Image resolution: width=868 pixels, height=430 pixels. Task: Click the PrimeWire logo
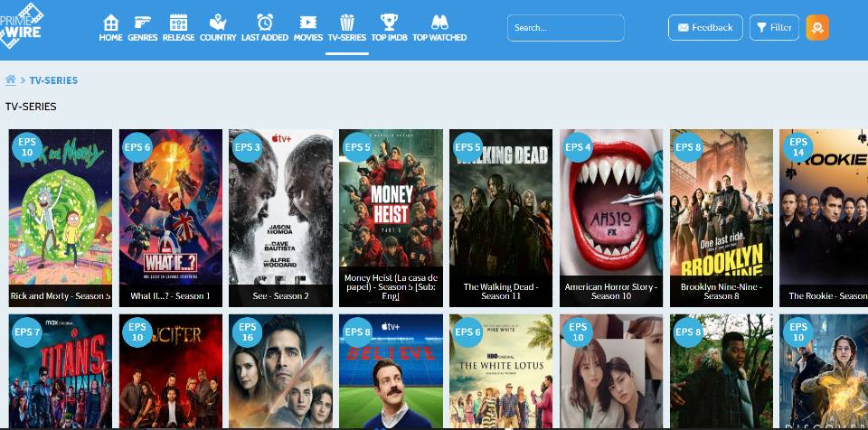pyautogui.click(x=21, y=25)
